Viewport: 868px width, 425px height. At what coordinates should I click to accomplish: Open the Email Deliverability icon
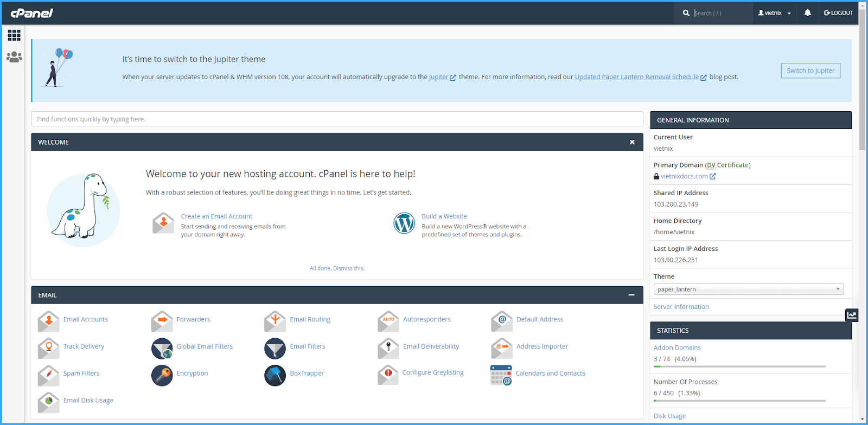(388, 348)
